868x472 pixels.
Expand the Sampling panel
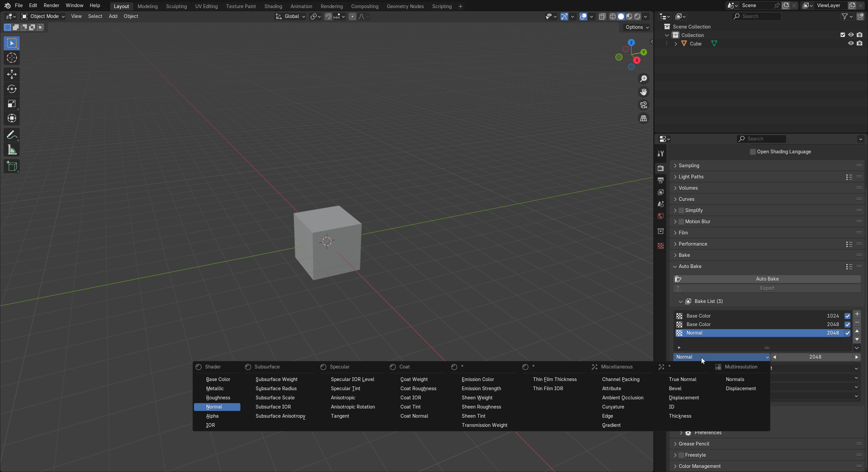pyautogui.click(x=689, y=166)
